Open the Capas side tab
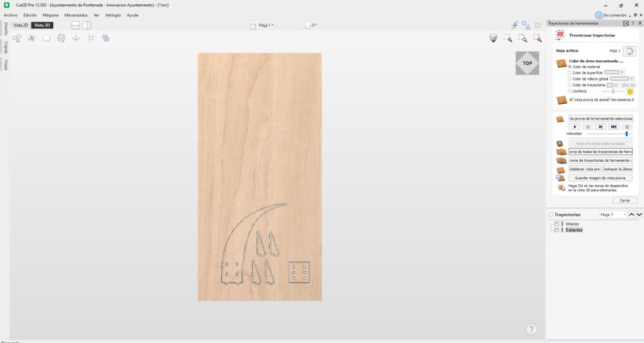This screenshot has height=343, width=644. coord(5,47)
